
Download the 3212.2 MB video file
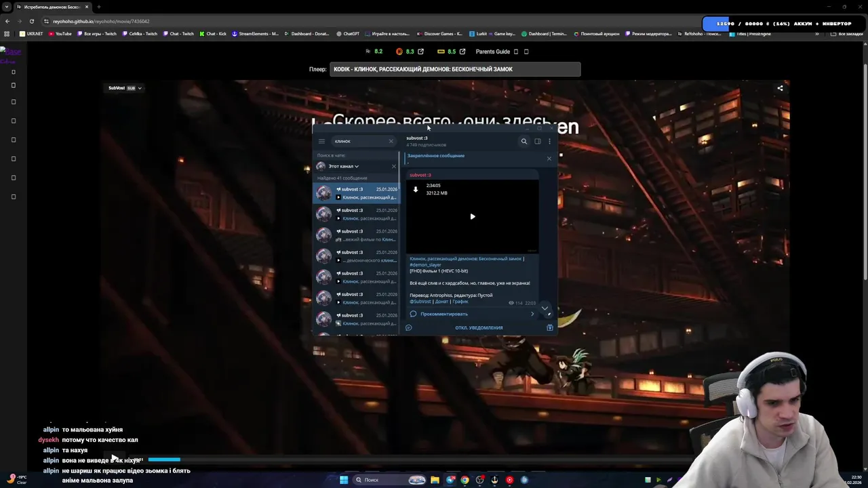(416, 190)
